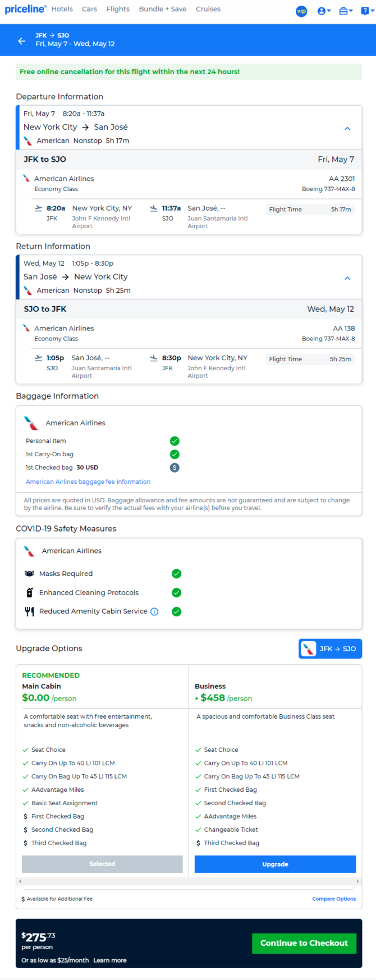Click the 1st Checked bag dollar fee icon
Screen dimensions: 376x980
click(175, 468)
